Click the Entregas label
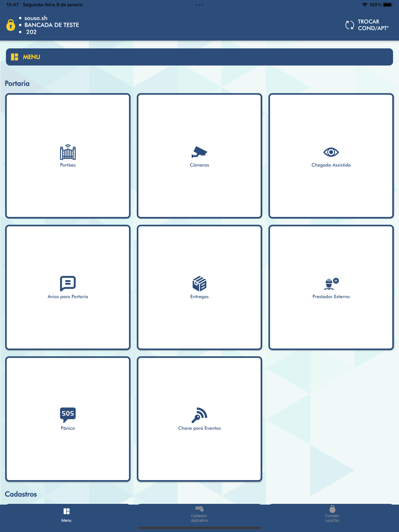 point(199,297)
